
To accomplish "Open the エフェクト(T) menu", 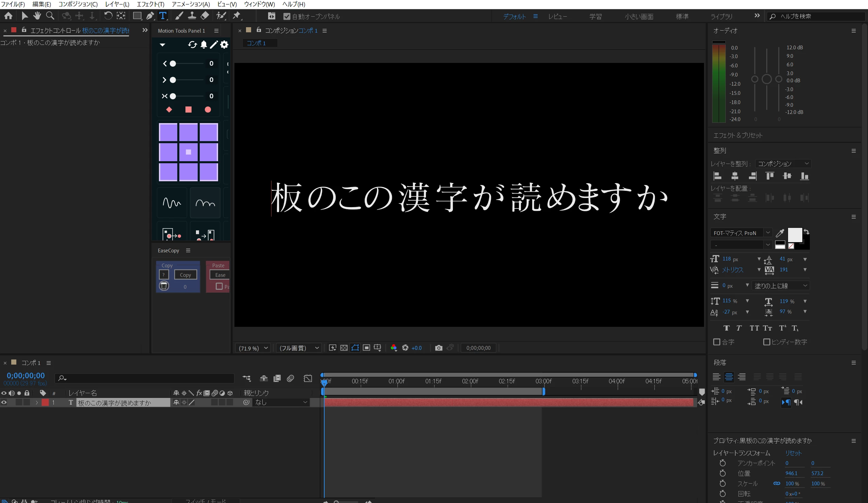I will click(150, 4).
